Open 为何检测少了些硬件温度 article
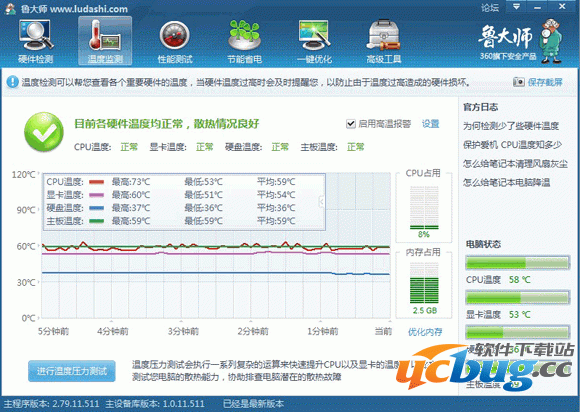The image size is (580, 412). click(x=511, y=126)
